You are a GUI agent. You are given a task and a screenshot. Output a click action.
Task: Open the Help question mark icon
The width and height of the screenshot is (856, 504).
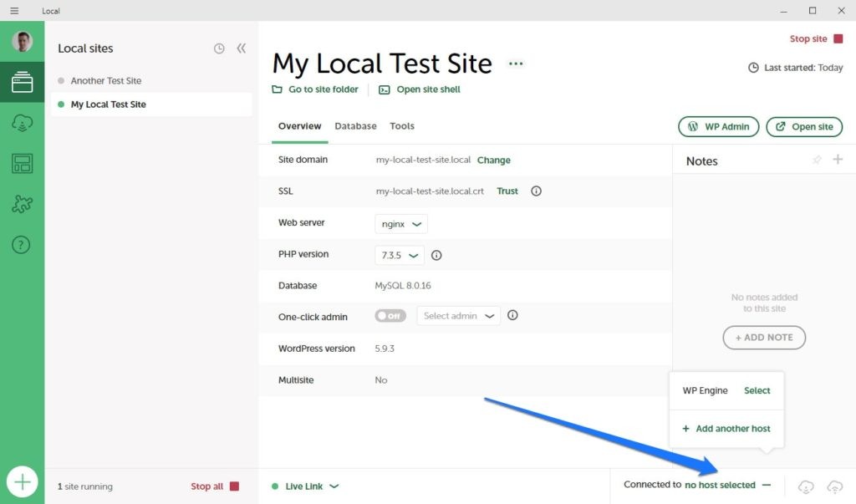22,245
